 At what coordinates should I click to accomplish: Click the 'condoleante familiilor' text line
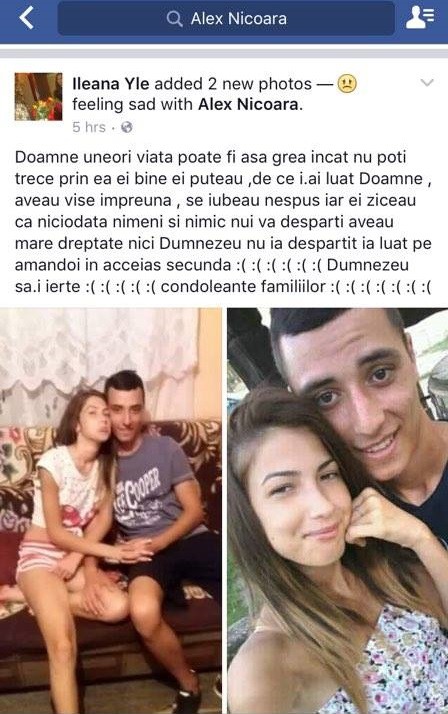tap(243, 286)
